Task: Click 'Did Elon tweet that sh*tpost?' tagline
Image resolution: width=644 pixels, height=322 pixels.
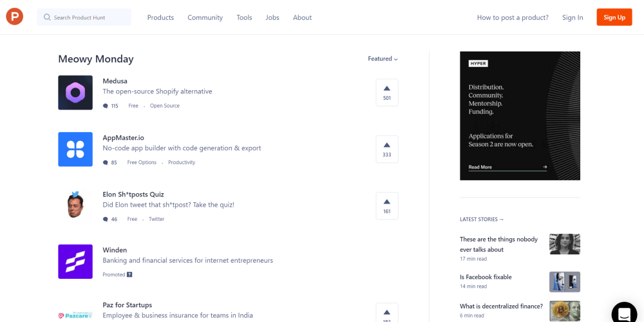Action: point(168,205)
